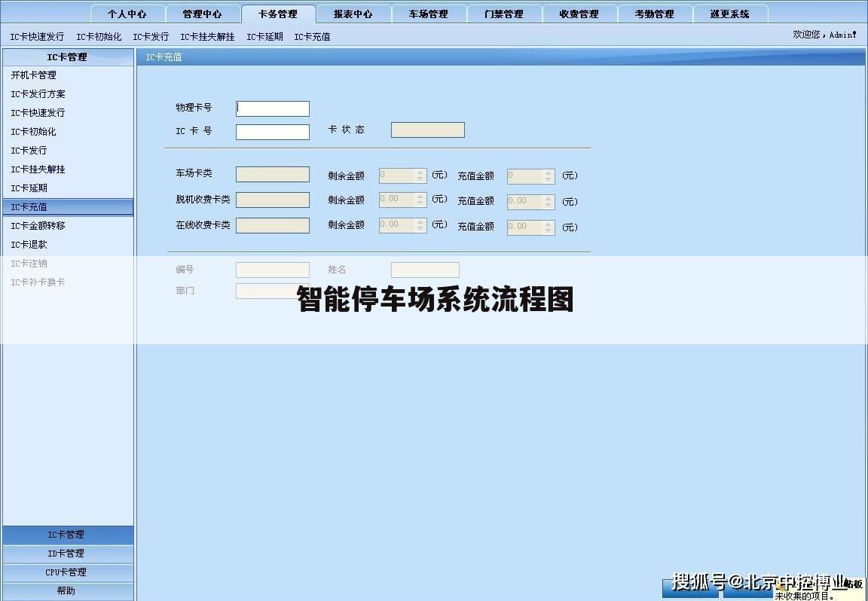Click the 部门 field

[x=272, y=291]
